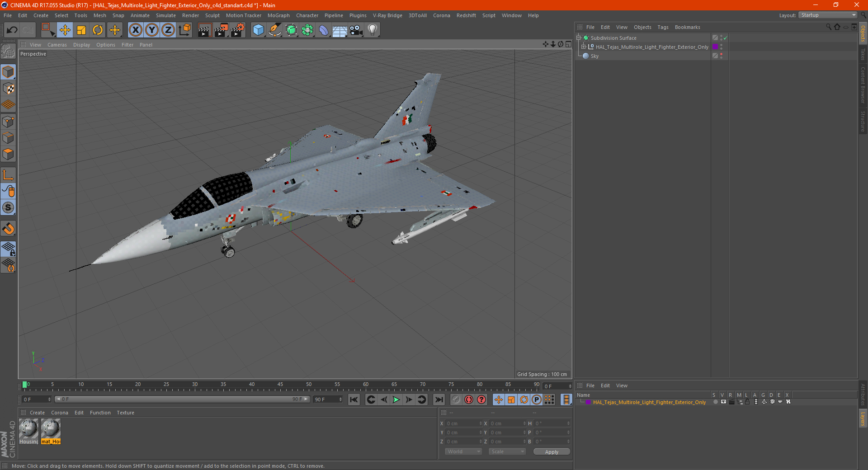The height and width of the screenshot is (470, 868).
Task: Switch to Polygons mode
Action: (x=9, y=154)
